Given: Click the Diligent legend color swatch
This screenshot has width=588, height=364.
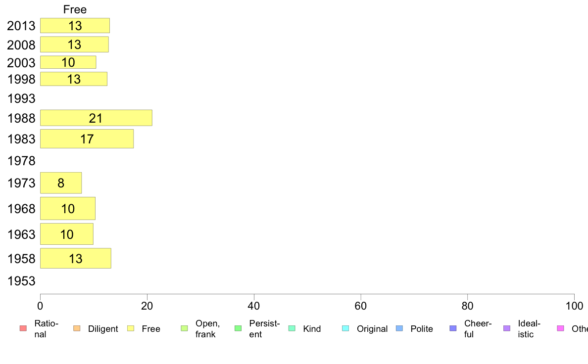Looking at the screenshot, I should pos(77,328).
